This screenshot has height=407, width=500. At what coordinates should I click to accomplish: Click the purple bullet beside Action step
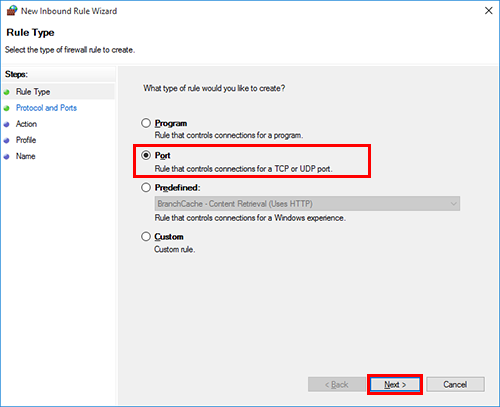coord(7,124)
